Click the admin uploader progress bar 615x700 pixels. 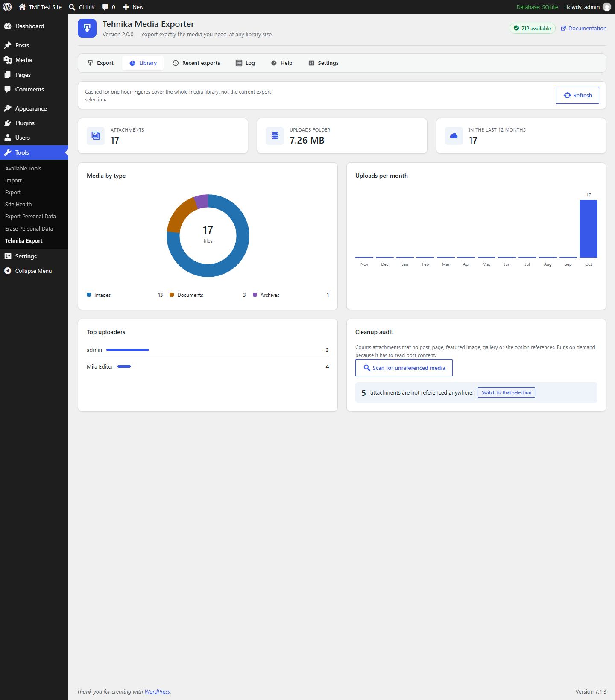click(128, 350)
